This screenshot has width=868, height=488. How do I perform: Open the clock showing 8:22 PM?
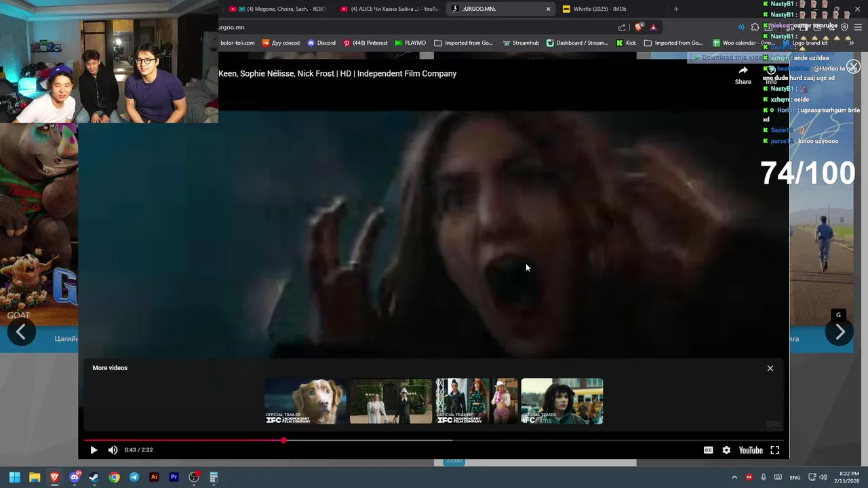point(848,477)
